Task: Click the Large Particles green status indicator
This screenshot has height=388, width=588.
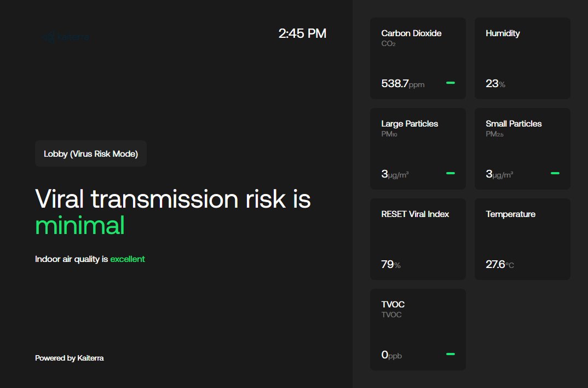Action: [x=451, y=173]
